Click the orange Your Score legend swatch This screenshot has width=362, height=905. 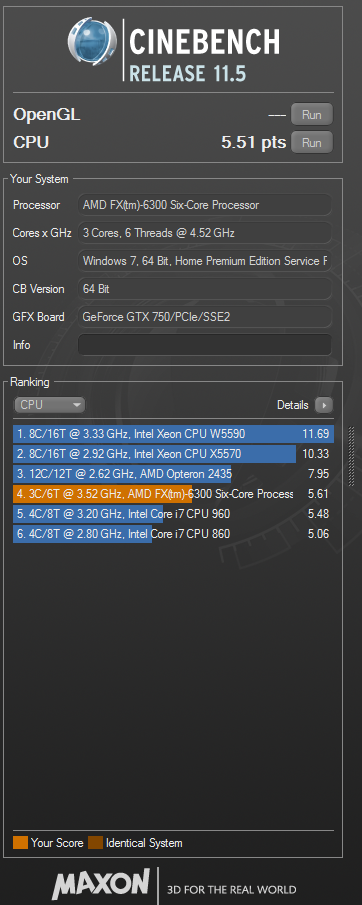pos(20,843)
